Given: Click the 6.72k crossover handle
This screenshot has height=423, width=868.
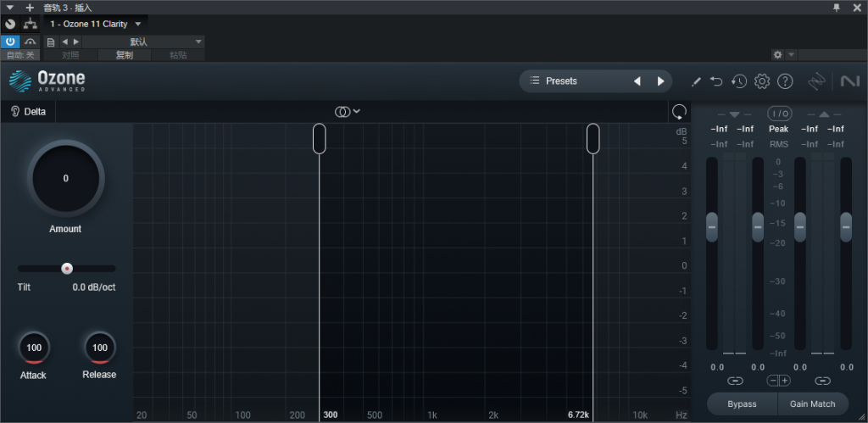Looking at the screenshot, I should tap(593, 138).
